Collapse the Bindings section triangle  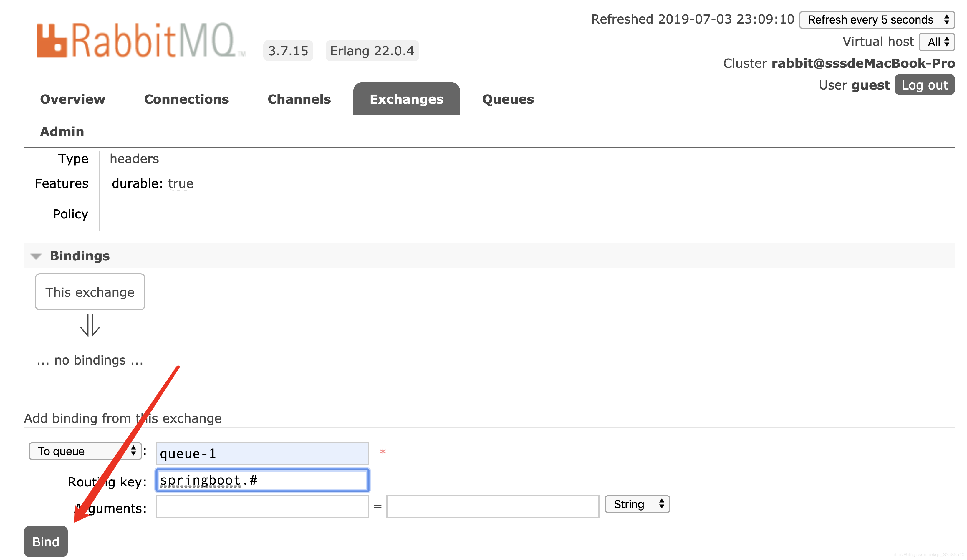(36, 256)
